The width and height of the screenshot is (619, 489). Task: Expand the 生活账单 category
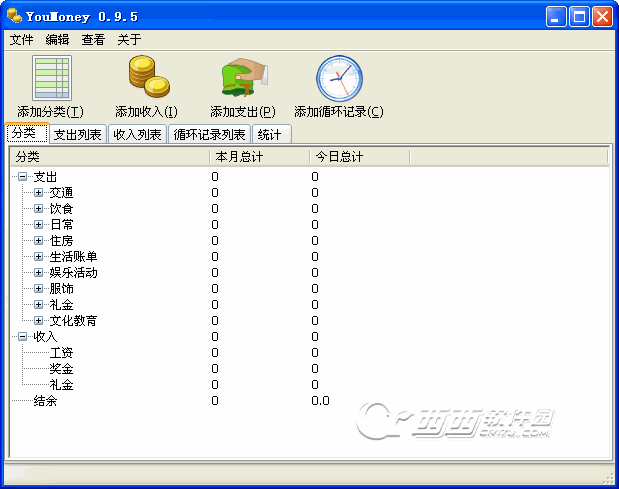(38, 257)
